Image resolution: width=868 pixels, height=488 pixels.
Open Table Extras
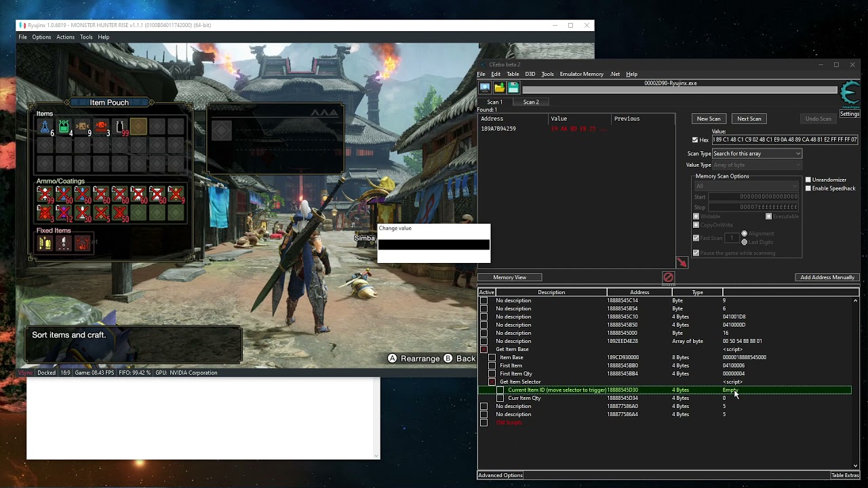(x=845, y=475)
